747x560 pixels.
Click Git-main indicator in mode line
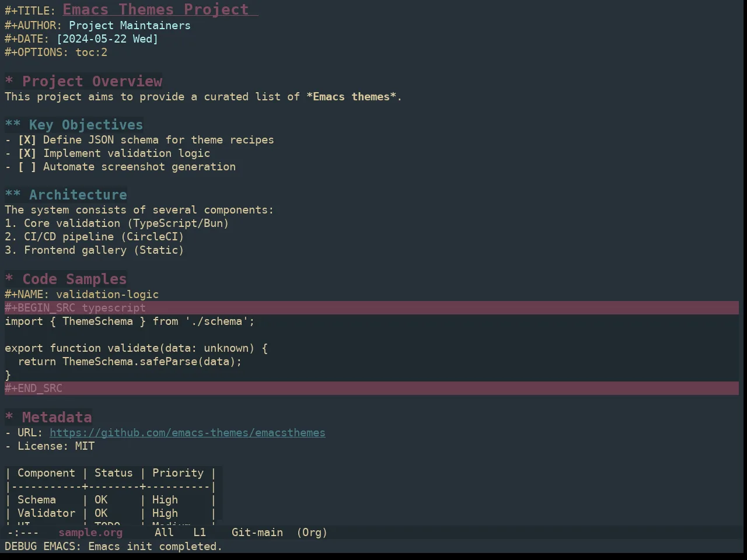257,533
